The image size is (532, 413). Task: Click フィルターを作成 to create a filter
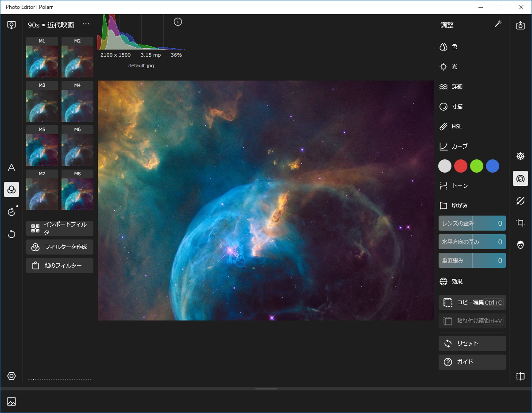(59, 247)
